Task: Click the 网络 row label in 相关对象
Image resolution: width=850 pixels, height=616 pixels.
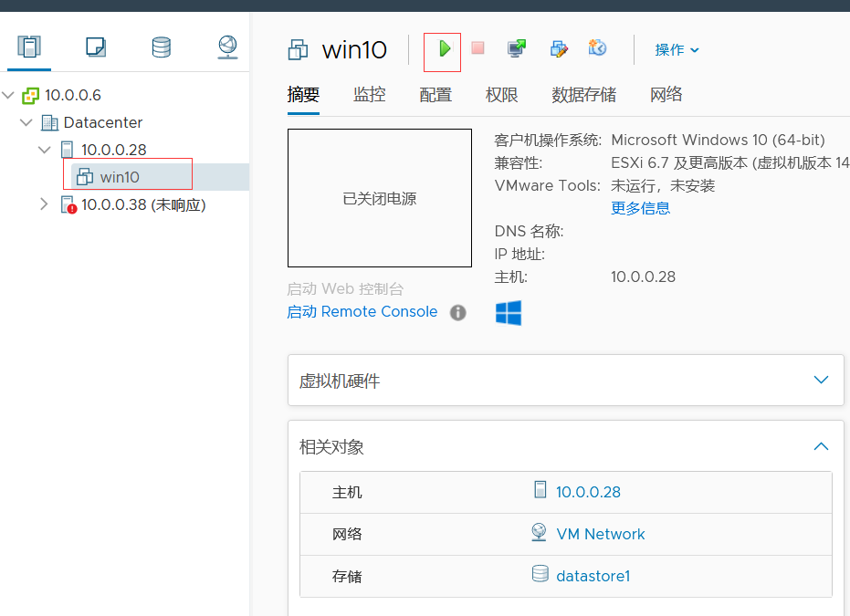Action: pos(347,534)
